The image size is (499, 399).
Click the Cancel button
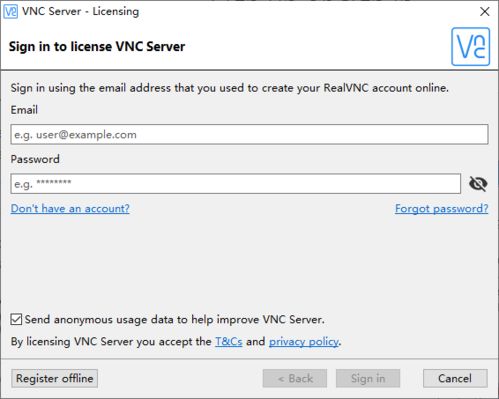coord(455,378)
